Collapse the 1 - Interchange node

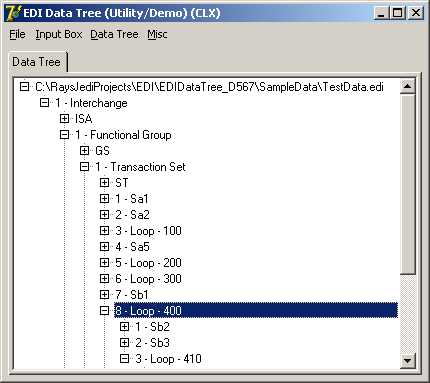pos(44,103)
